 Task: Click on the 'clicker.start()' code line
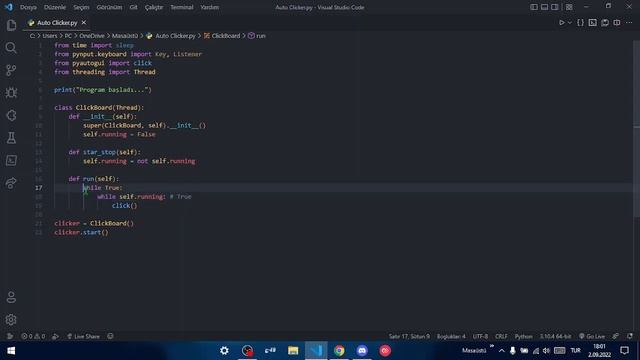(81, 232)
